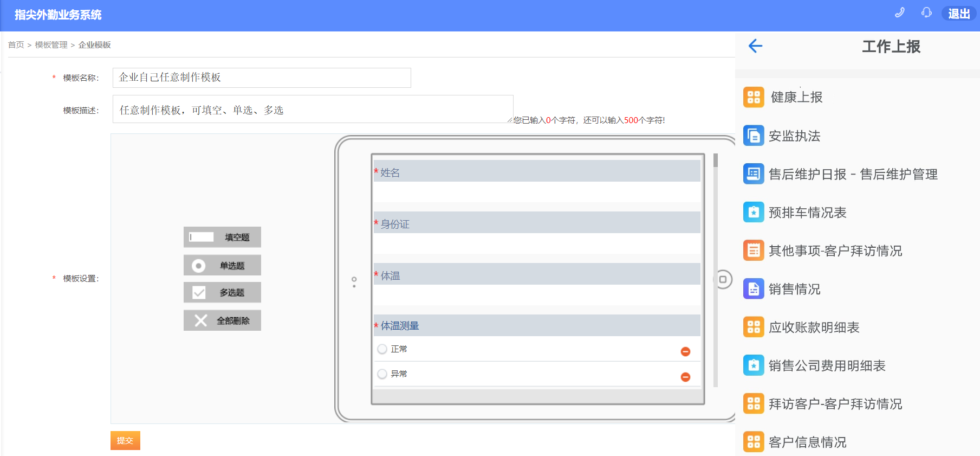The height and width of the screenshot is (456, 980).
Task: Go to 首页 in breadcrumb
Action: tap(16, 45)
